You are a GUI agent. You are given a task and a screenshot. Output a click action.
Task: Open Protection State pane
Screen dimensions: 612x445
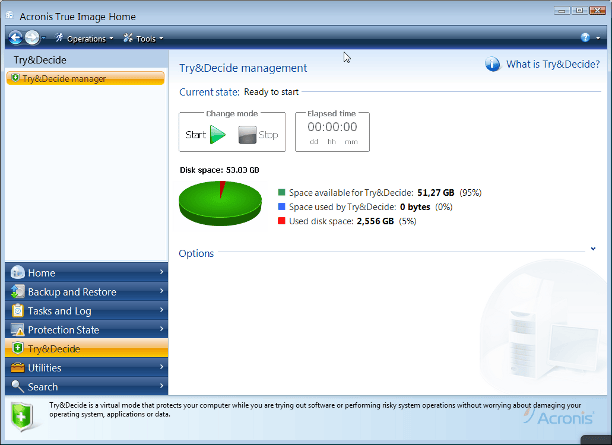[87, 329]
